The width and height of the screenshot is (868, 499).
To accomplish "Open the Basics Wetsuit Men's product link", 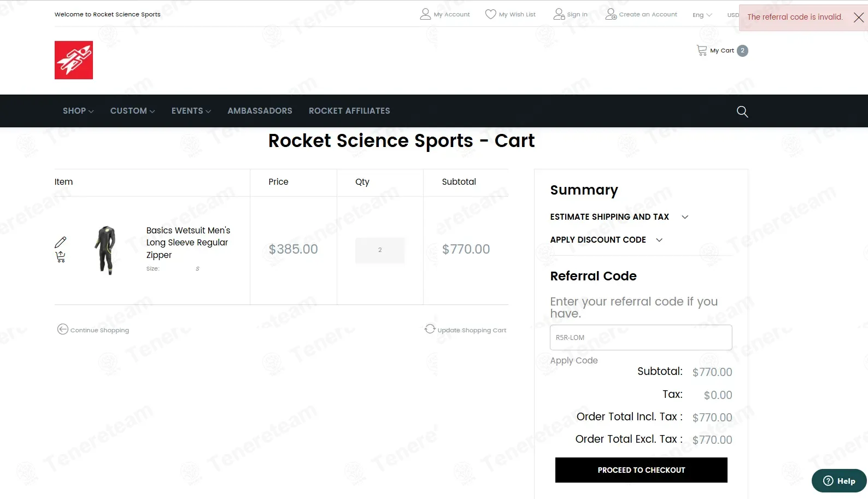I will pos(188,243).
